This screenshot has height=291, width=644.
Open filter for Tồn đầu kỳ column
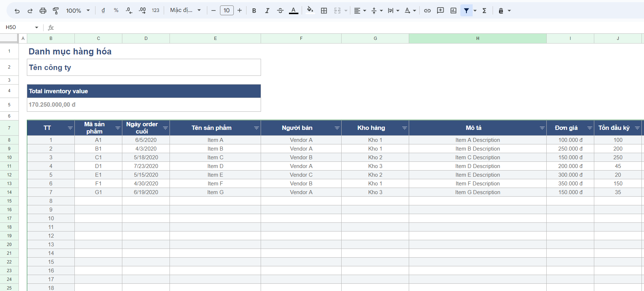coord(637,128)
